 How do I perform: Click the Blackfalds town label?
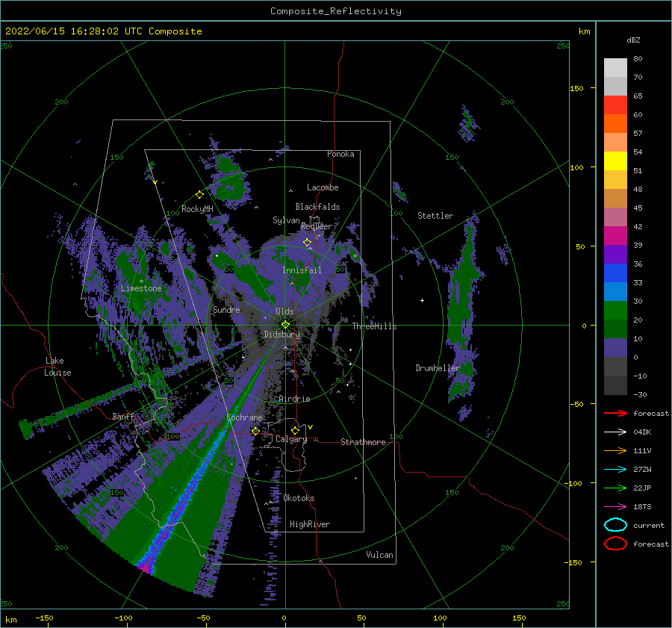pos(317,207)
